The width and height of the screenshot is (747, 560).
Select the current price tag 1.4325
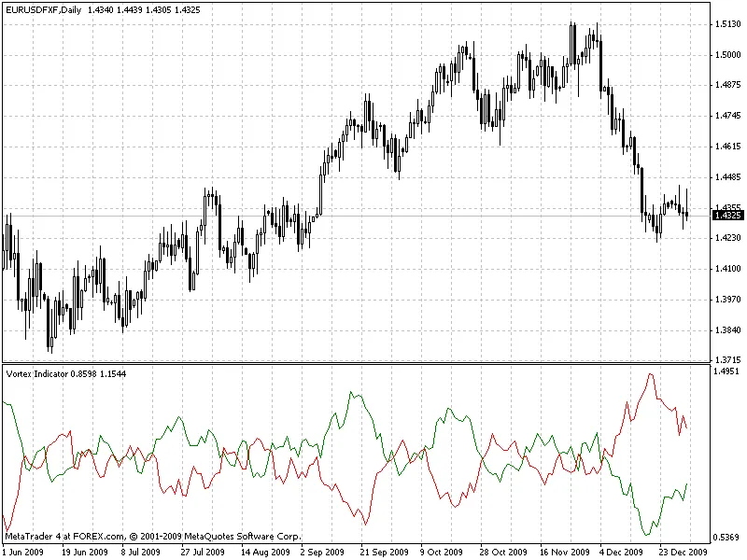pos(726,216)
